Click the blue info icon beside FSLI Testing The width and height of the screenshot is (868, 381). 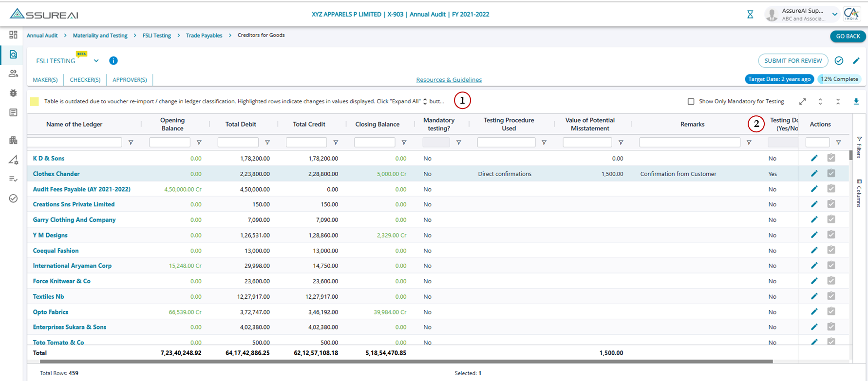(x=113, y=61)
